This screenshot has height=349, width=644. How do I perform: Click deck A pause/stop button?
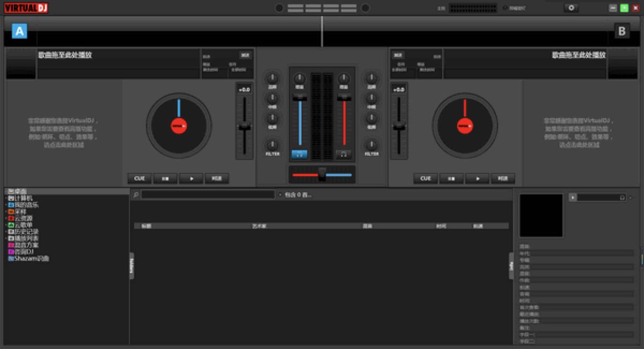(165, 178)
